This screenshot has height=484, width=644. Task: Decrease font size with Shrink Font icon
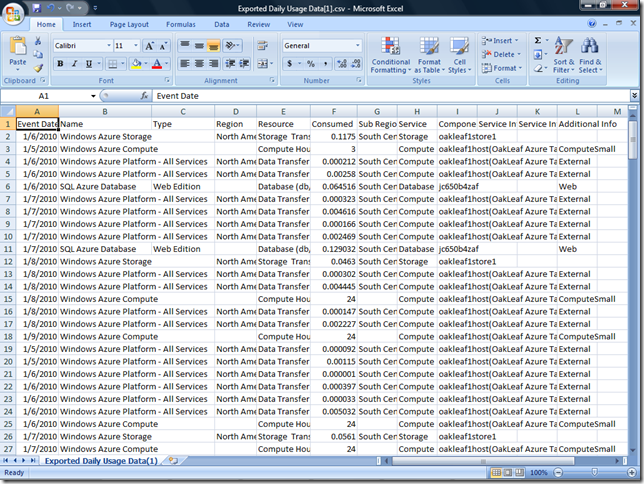click(163, 46)
